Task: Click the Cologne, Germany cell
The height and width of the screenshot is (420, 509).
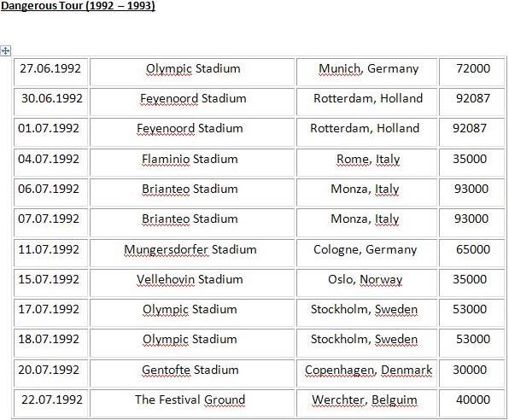Action: tap(367, 254)
